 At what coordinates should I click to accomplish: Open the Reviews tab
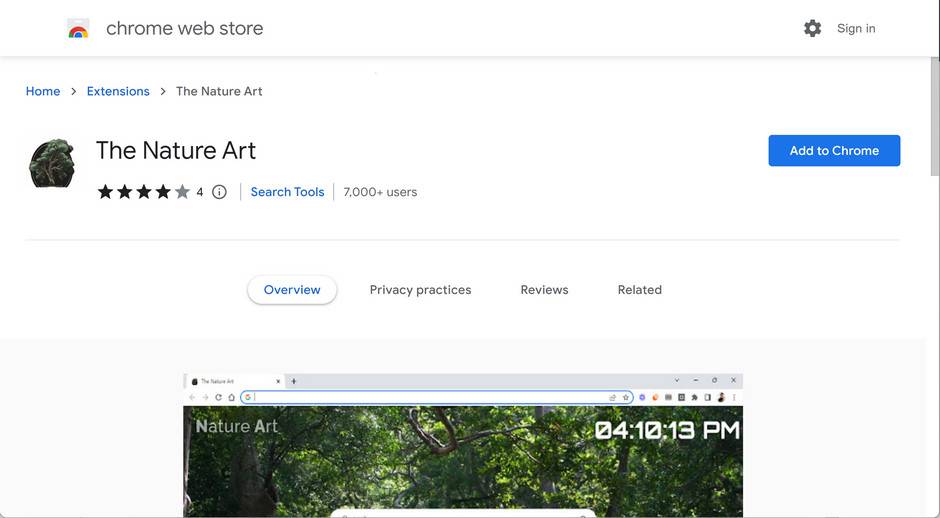click(544, 290)
